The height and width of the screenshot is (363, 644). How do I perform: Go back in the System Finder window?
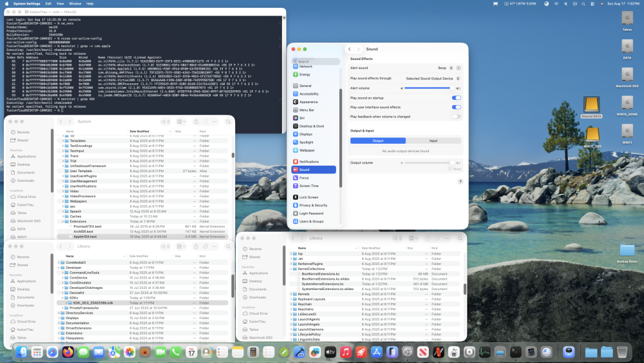pyautogui.click(x=61, y=122)
